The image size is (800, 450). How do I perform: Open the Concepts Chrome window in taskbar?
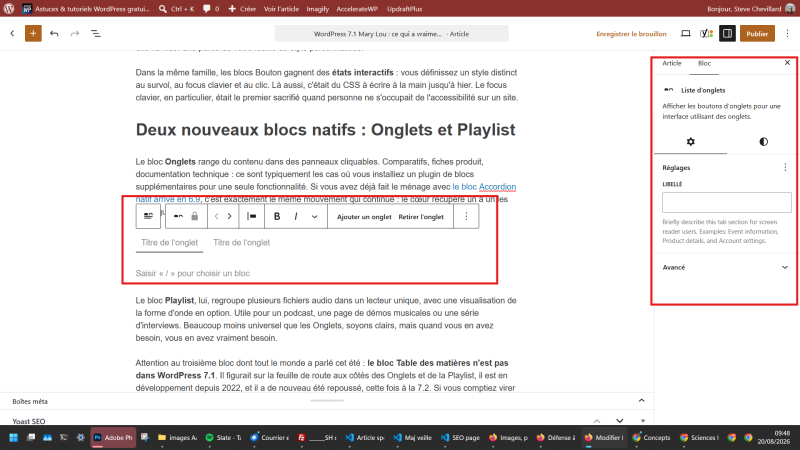coord(652,437)
